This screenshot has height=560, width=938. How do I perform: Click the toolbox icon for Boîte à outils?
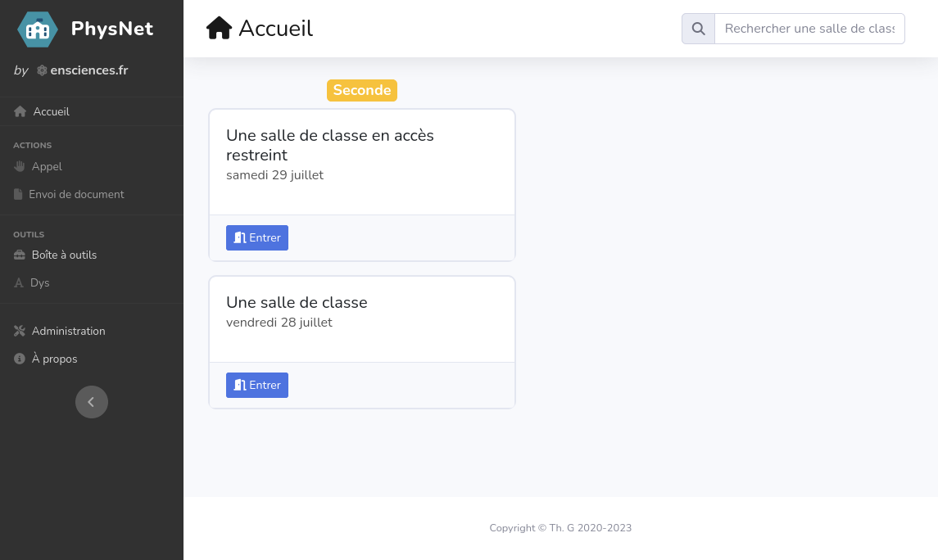point(20,255)
